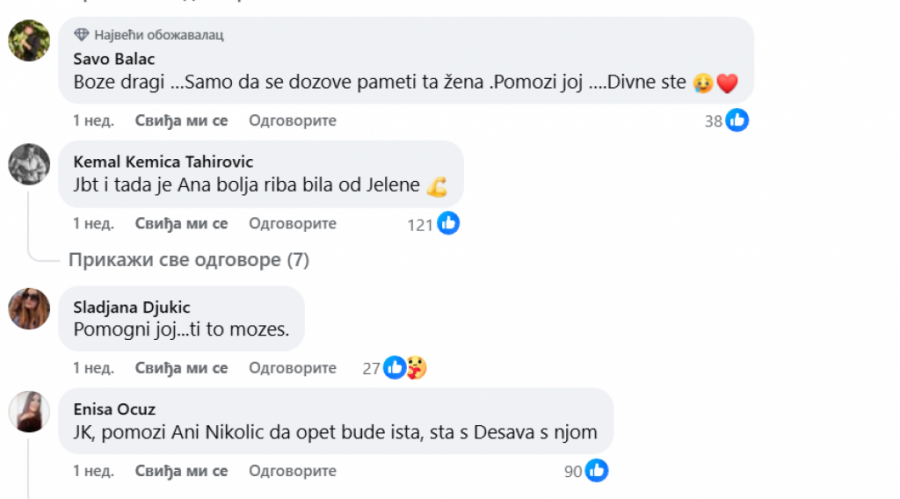The image size is (900, 499).
Task: Click the like reaction icon on Savo Balac's comment
Action: pyautogui.click(x=738, y=121)
